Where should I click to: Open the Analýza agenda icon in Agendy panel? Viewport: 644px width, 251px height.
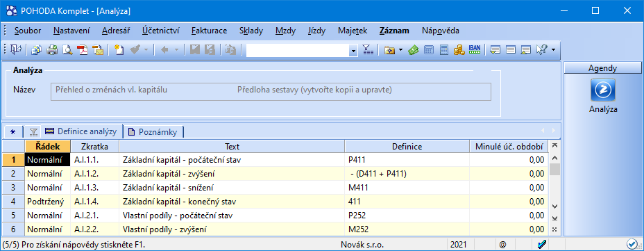602,90
